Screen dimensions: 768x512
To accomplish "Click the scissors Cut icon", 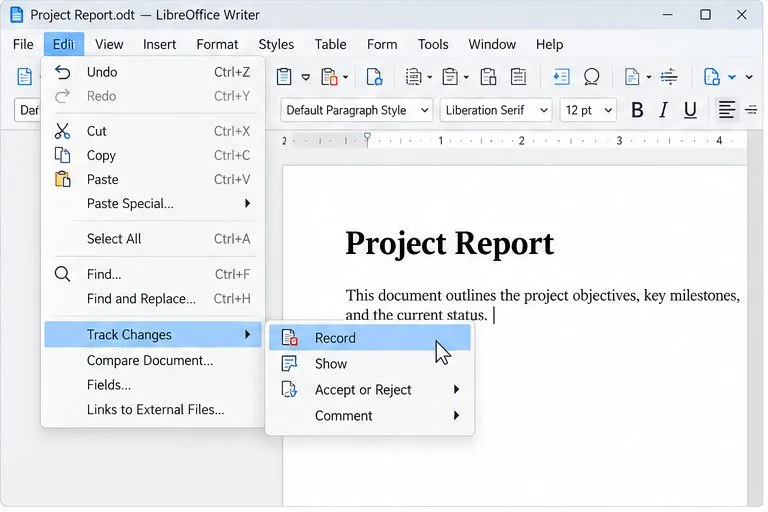I will [x=62, y=131].
